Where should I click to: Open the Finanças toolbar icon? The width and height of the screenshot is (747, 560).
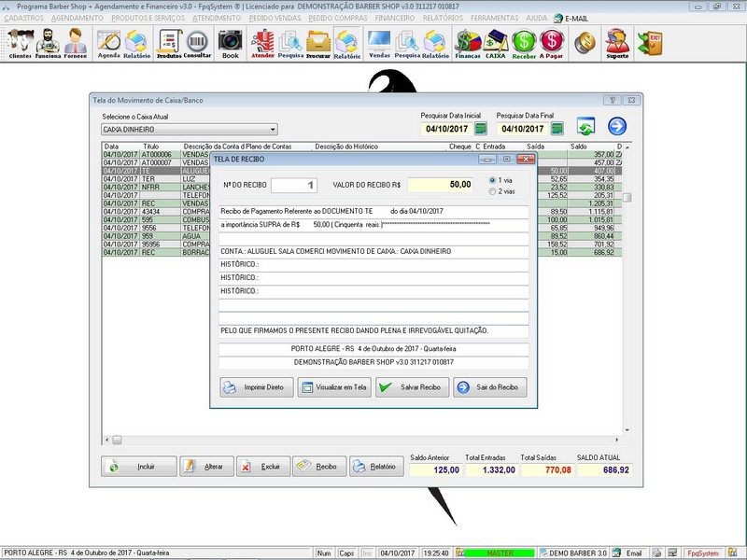click(468, 43)
